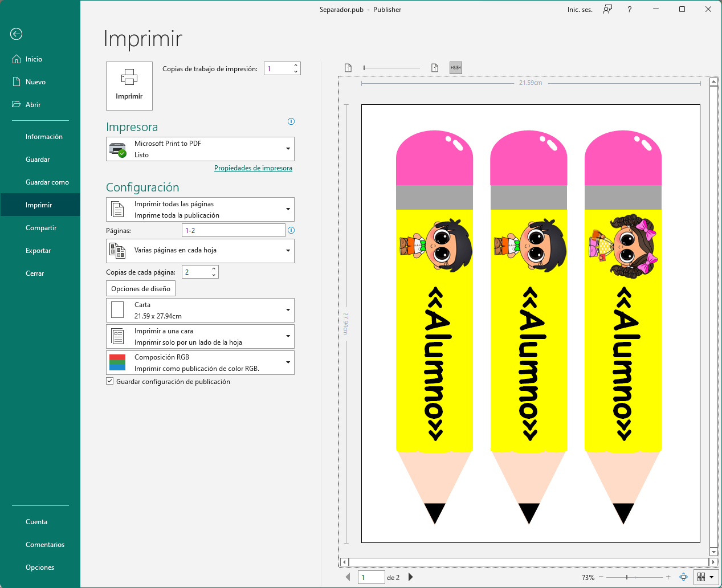The height and width of the screenshot is (588, 722).
Task: Click the zoom out minus icon
Action: (x=601, y=577)
